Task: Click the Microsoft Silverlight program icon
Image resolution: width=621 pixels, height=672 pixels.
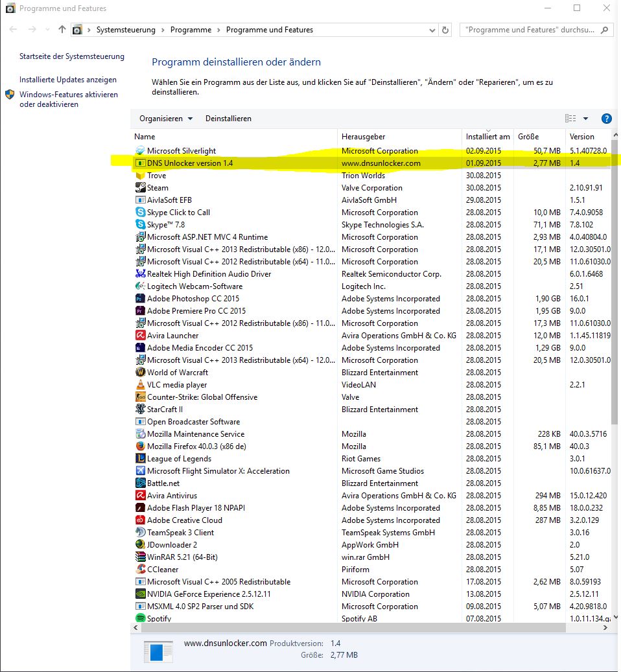Action: click(x=140, y=150)
